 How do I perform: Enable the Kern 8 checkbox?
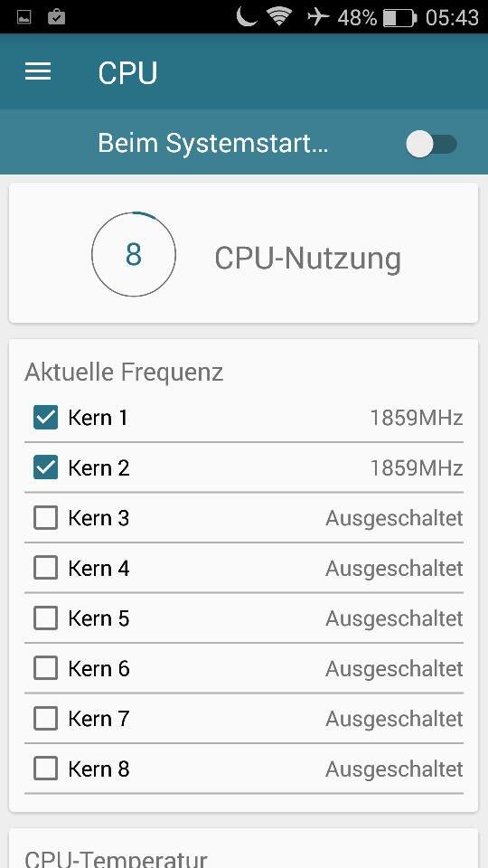tap(45, 769)
